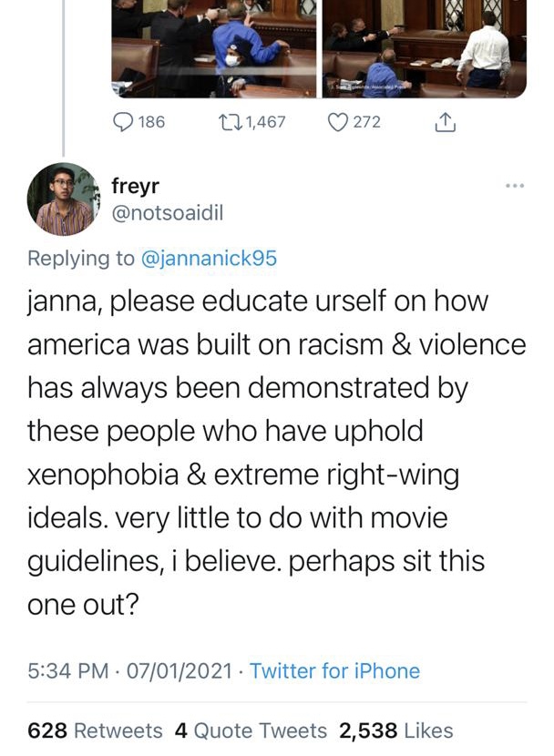Click the reply speech bubble icon

coord(124,121)
